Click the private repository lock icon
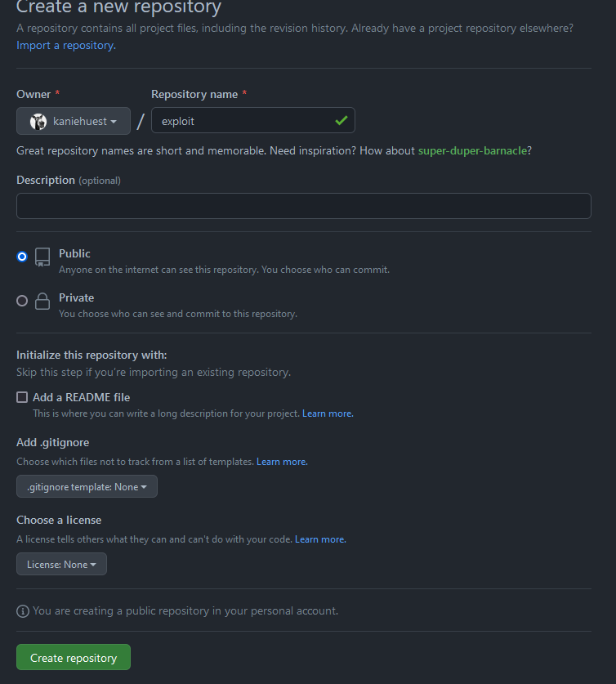 click(x=42, y=301)
